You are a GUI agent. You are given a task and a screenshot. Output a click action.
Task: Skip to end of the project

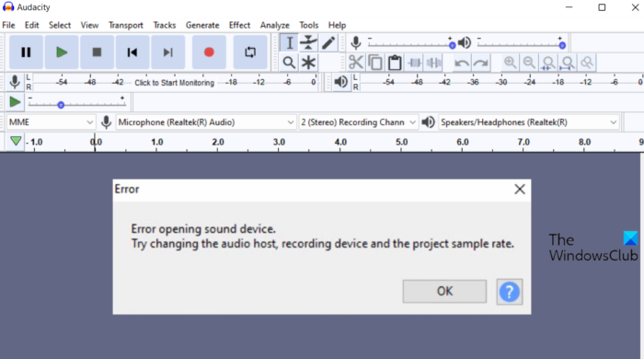tap(168, 52)
